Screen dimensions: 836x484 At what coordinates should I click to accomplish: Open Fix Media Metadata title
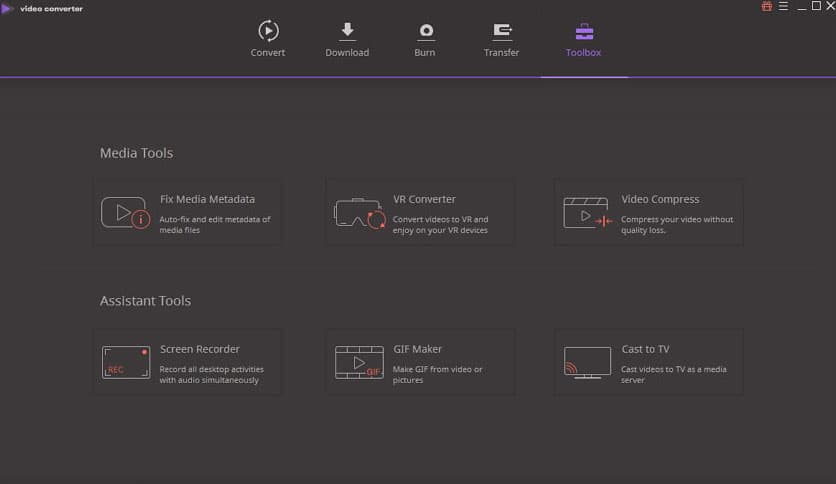[x=207, y=199]
